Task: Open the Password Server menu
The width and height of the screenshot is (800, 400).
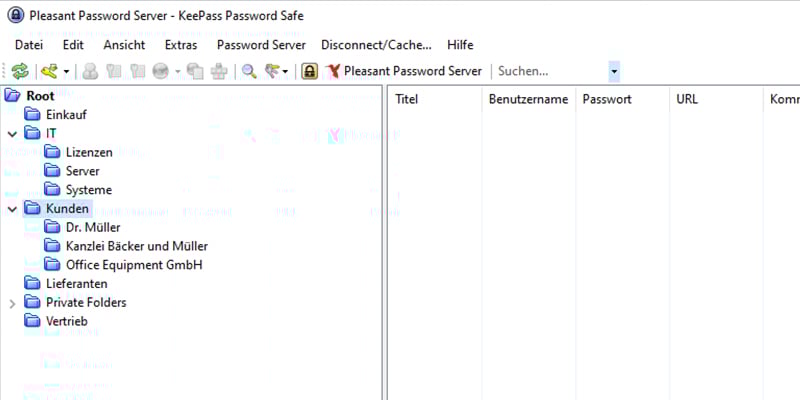Action: coord(259,45)
